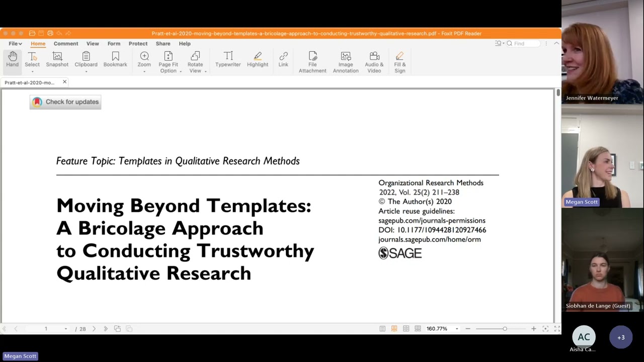The image size is (644, 362).
Task: Select the Link tool
Action: [283, 59]
